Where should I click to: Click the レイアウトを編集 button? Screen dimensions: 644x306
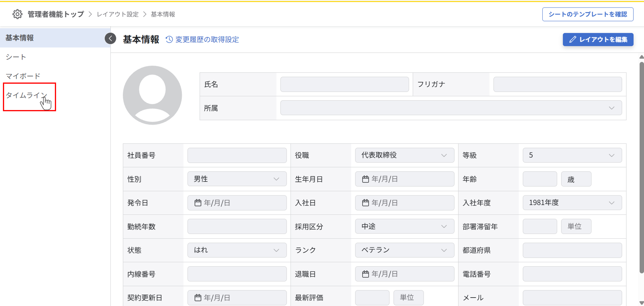coord(598,40)
